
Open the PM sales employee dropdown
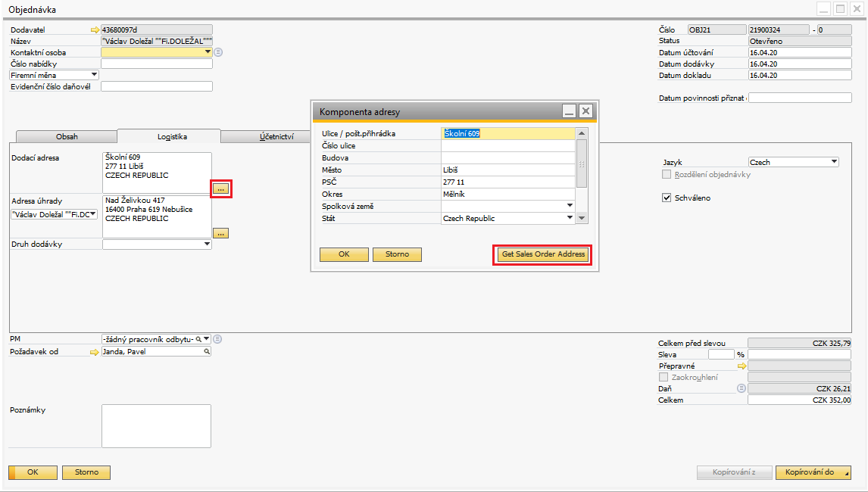pos(207,338)
